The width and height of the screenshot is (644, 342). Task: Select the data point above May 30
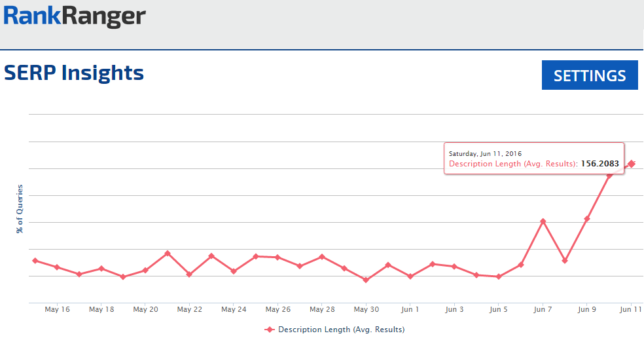(366, 280)
